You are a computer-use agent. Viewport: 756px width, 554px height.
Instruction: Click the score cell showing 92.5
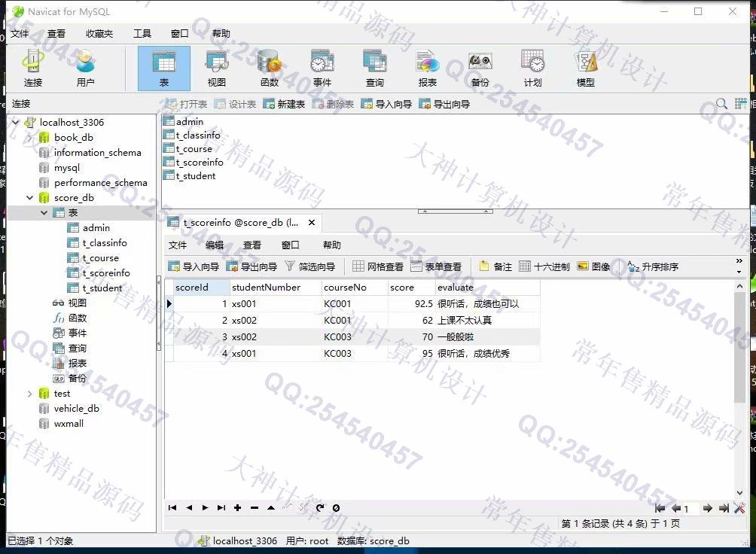[x=412, y=304]
